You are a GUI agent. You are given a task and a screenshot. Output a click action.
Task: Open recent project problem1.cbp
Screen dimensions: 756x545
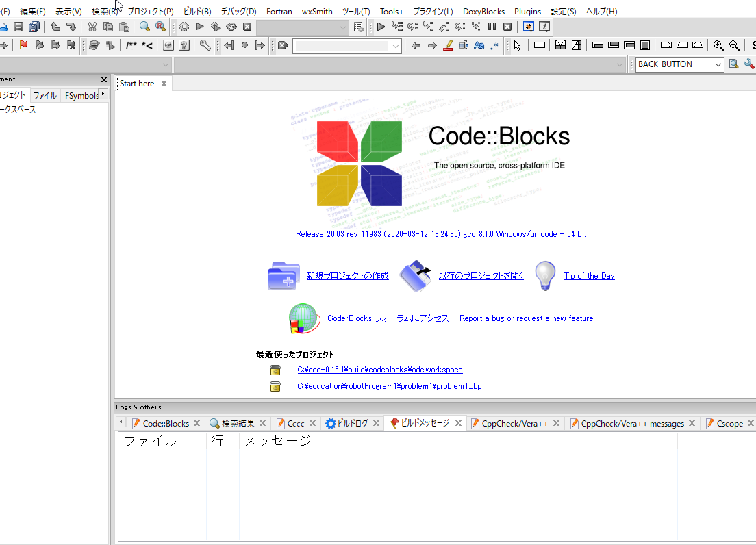tap(389, 386)
